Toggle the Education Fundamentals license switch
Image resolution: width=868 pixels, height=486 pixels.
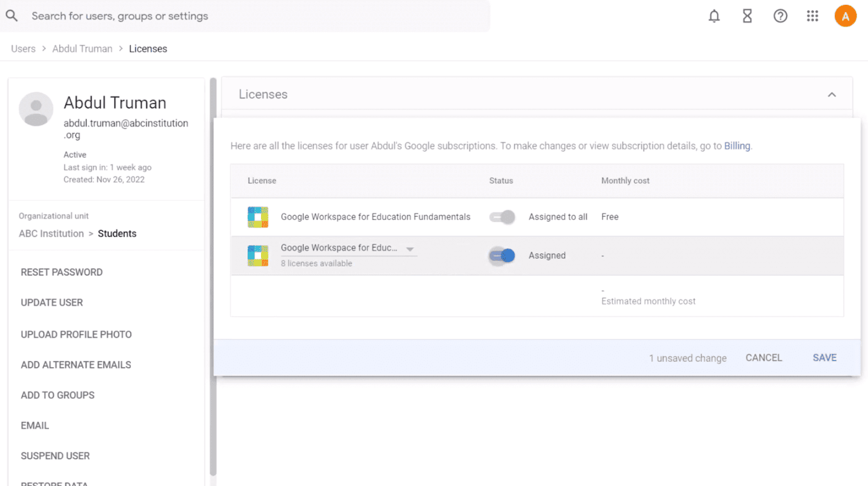click(x=502, y=217)
